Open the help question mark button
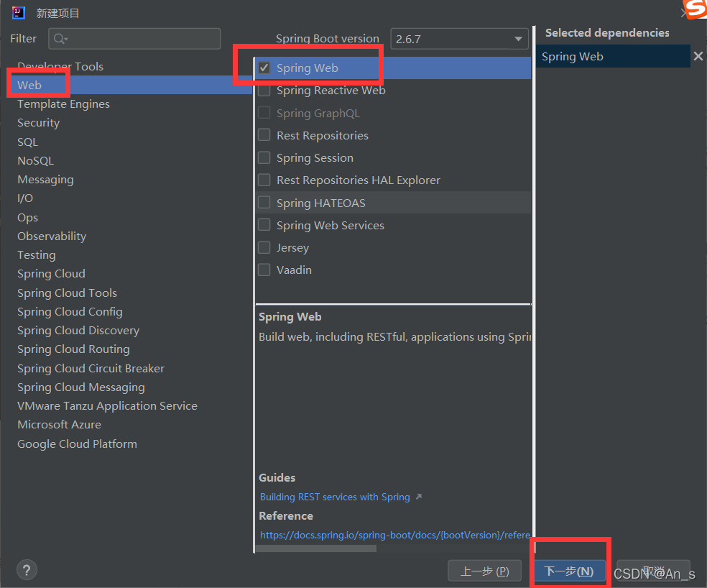707x588 pixels. click(27, 570)
